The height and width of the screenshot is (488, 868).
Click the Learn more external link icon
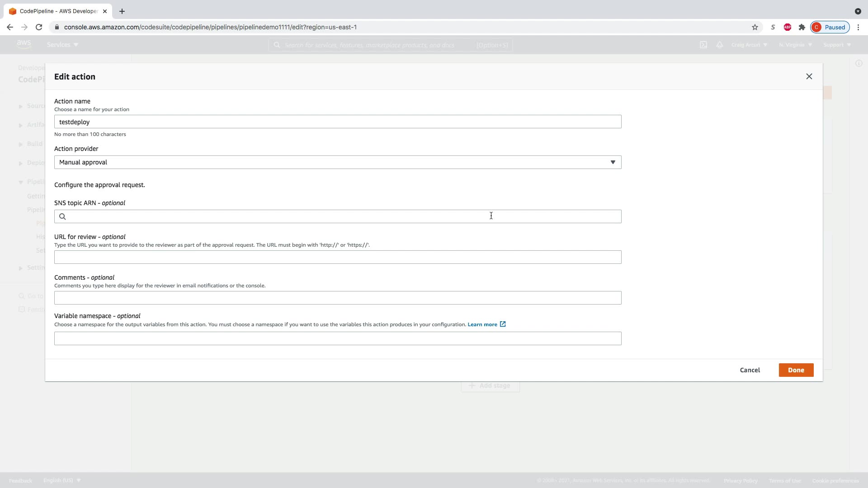[x=503, y=324]
